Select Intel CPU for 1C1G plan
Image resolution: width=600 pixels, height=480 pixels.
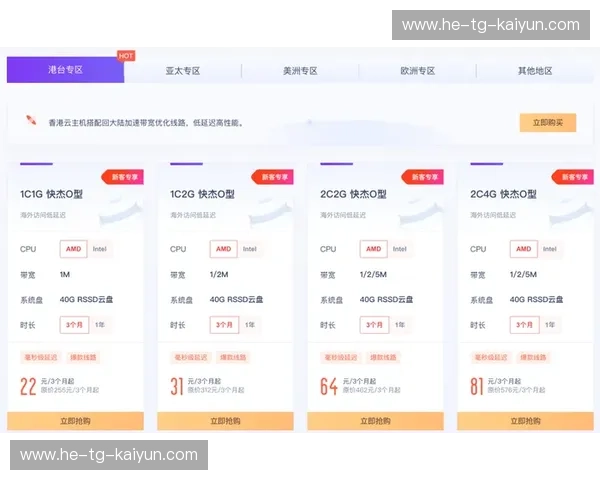click(x=99, y=249)
